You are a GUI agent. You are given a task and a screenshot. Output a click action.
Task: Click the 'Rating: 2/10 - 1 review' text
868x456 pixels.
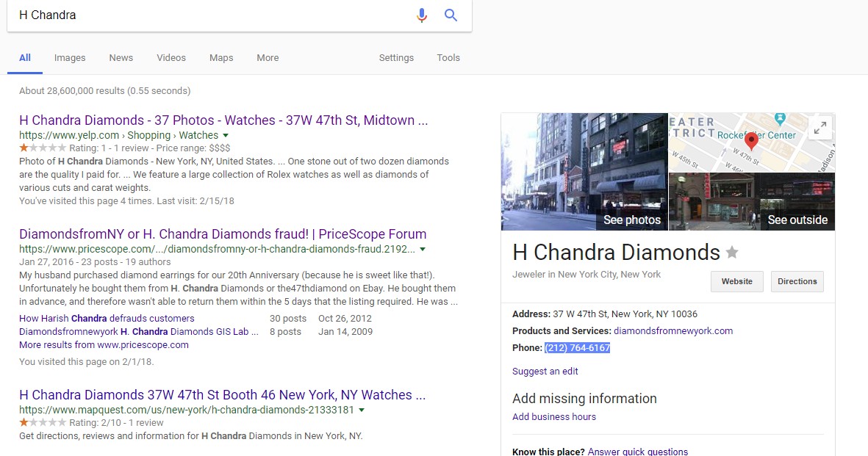[x=116, y=423]
